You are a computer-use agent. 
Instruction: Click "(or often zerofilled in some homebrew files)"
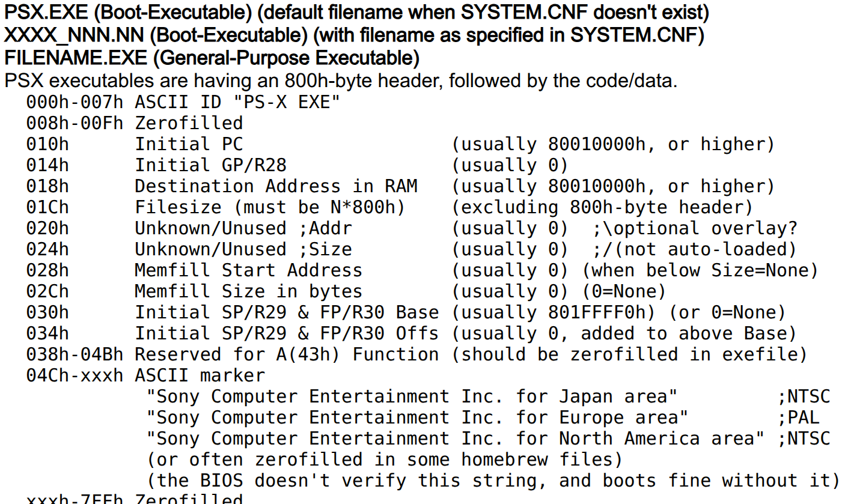[385, 460]
